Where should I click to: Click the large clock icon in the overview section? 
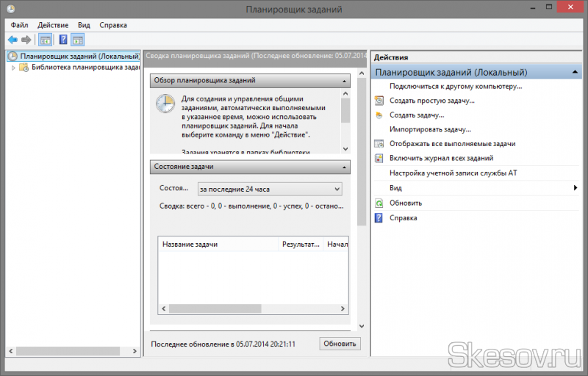click(x=165, y=104)
